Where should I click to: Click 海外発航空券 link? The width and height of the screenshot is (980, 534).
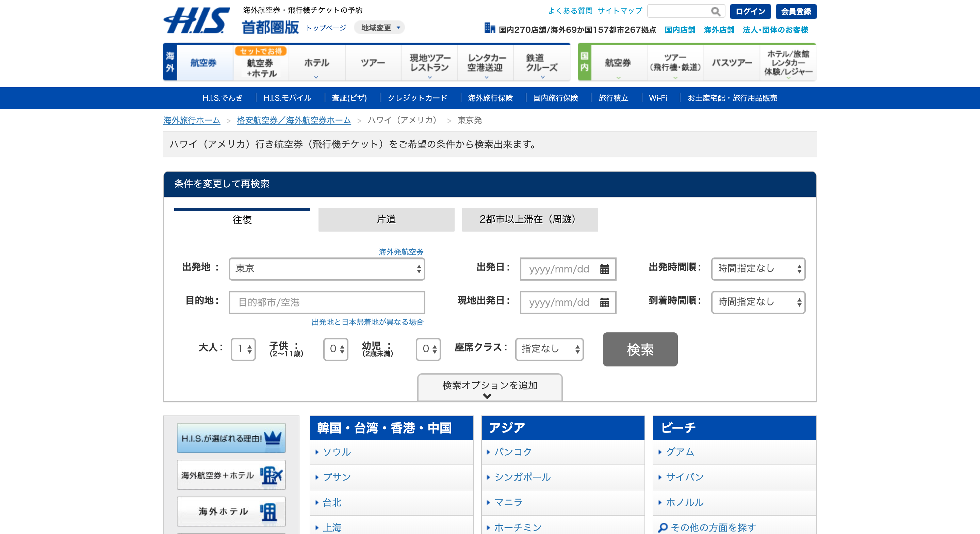coord(401,252)
